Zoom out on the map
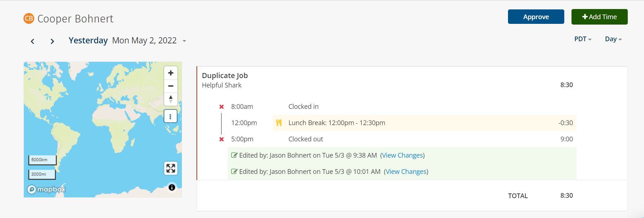The image size is (644, 218). point(171,86)
